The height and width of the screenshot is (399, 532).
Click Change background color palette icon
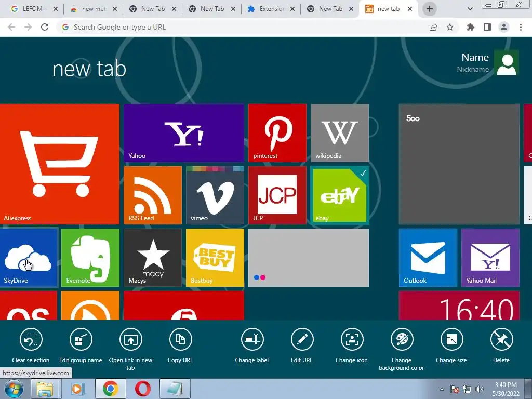[x=402, y=339]
